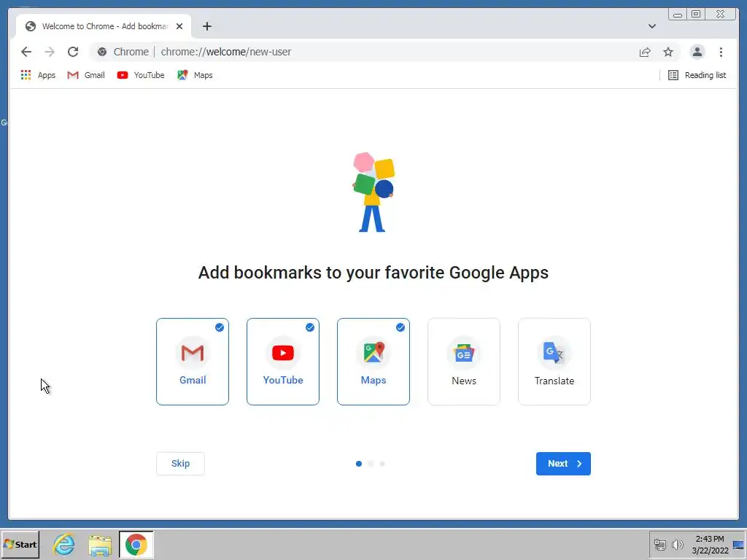Jump to the first step dot
This screenshot has height=560, width=747.
click(x=359, y=463)
